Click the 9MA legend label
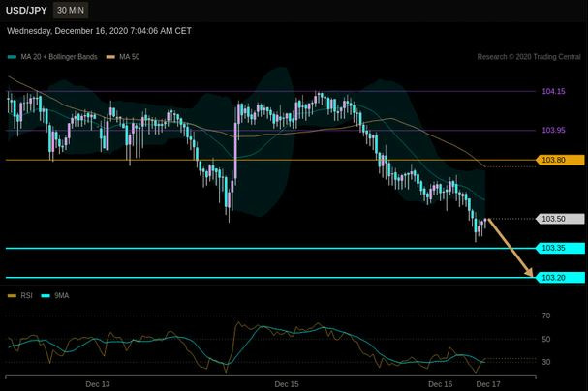 coord(61,296)
